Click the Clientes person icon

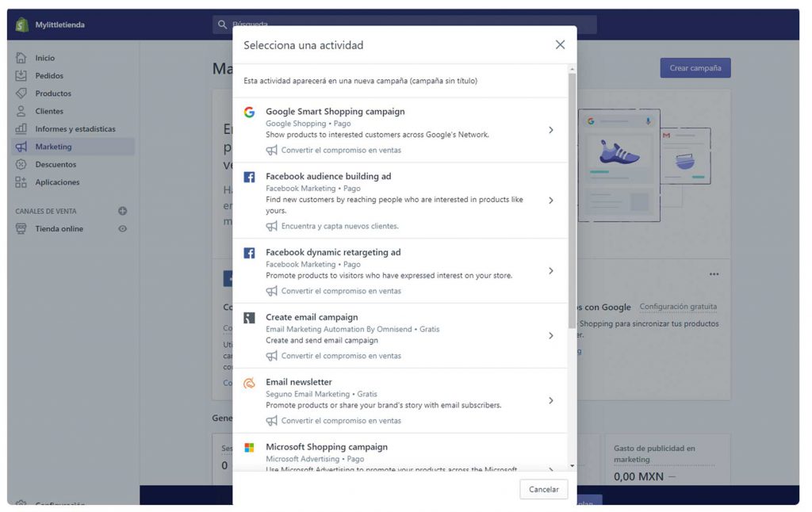21,111
